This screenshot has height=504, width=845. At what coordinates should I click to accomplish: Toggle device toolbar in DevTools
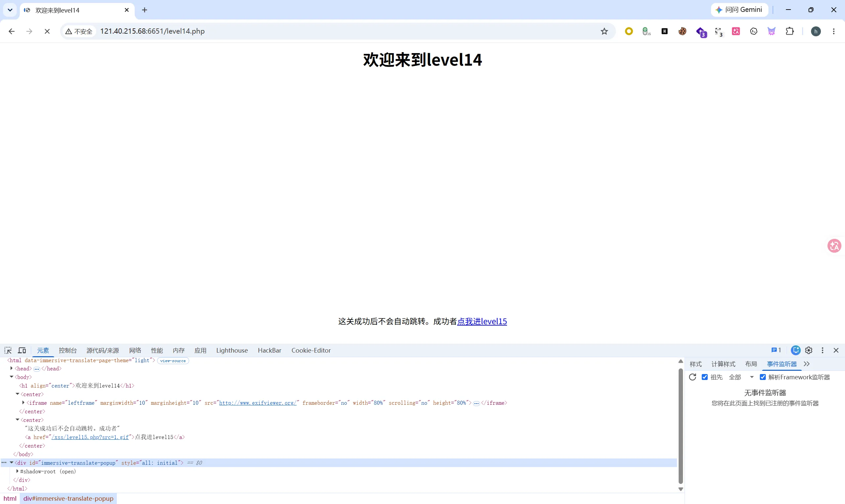pos(22,350)
